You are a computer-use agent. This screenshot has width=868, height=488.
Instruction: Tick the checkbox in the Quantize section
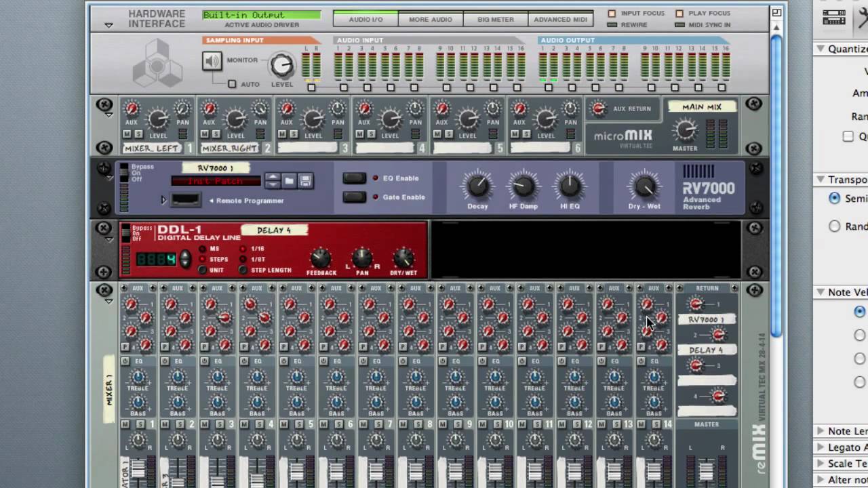[848, 136]
